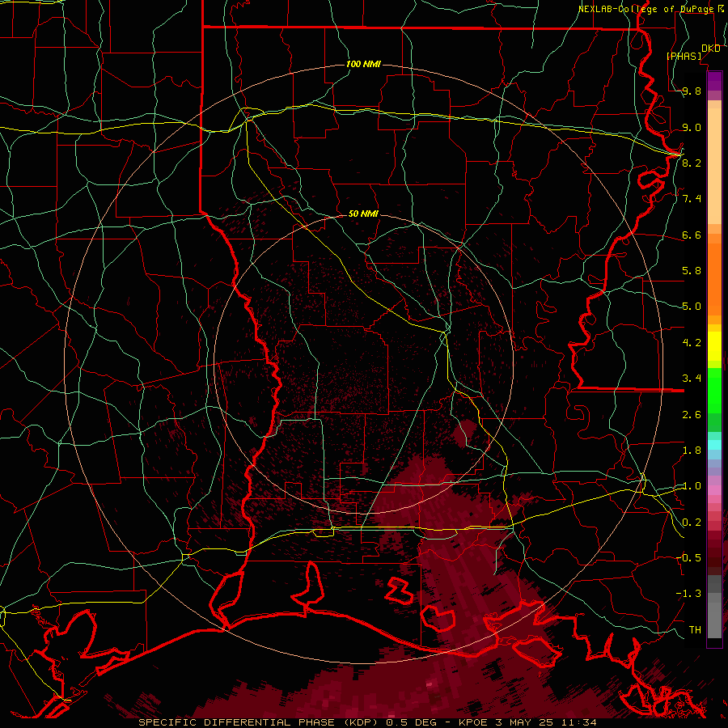Click the 50 NMI range ring label

click(363, 214)
